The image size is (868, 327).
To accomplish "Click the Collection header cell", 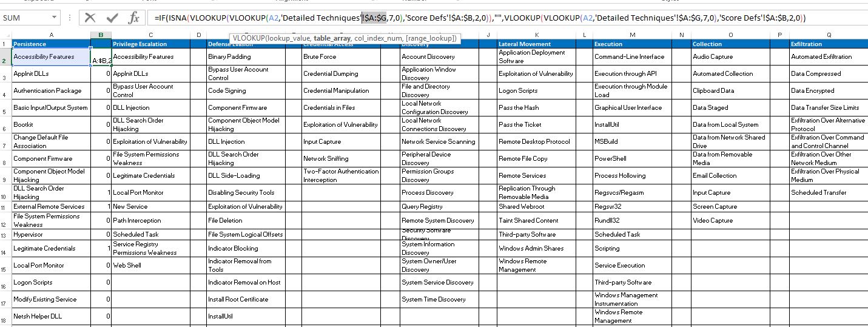I will [730, 44].
